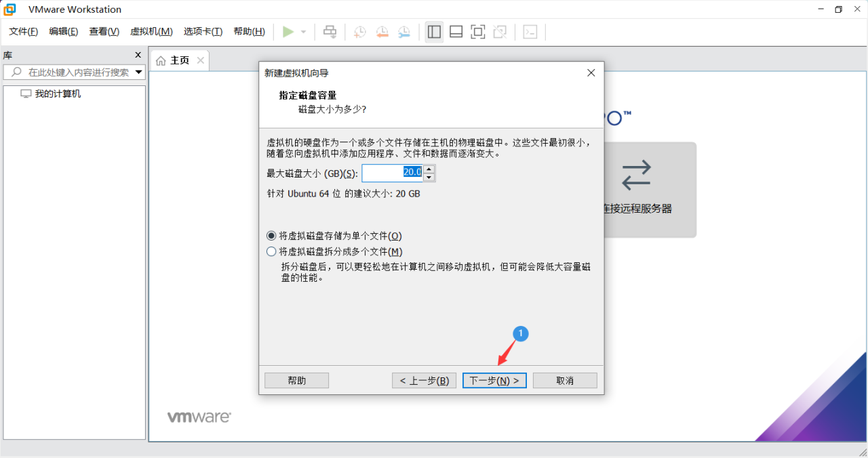
Task: Close the library panel with X
Action: coord(138,55)
